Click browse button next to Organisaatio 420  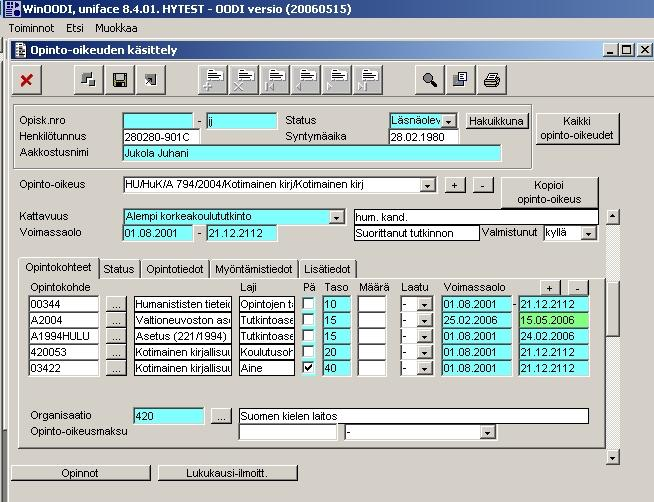[221, 416]
